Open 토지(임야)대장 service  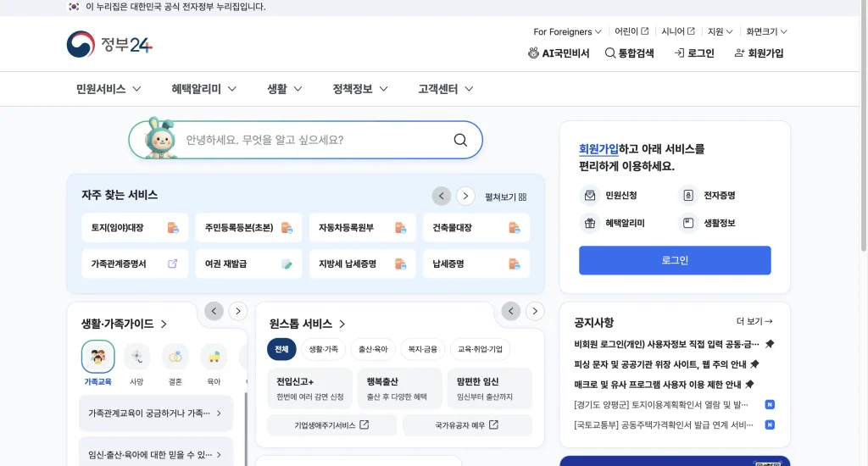pos(135,227)
